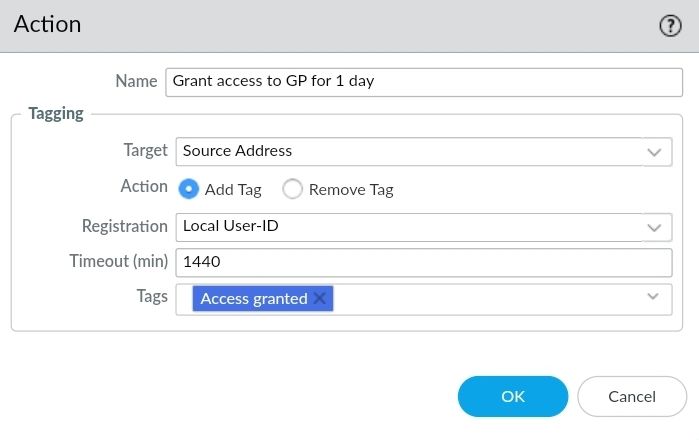Click the Remove Tag label text
The height and width of the screenshot is (440, 699).
(x=351, y=189)
